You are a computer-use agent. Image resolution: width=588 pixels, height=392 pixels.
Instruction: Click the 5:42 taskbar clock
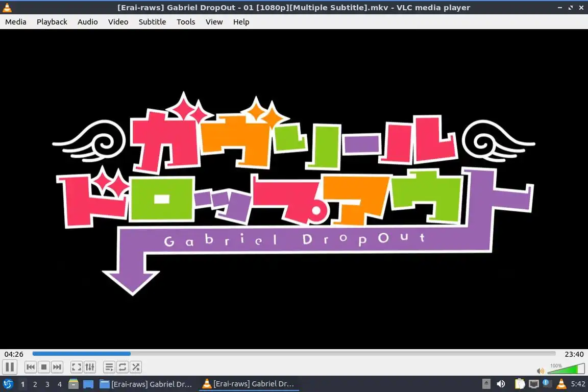click(578, 384)
